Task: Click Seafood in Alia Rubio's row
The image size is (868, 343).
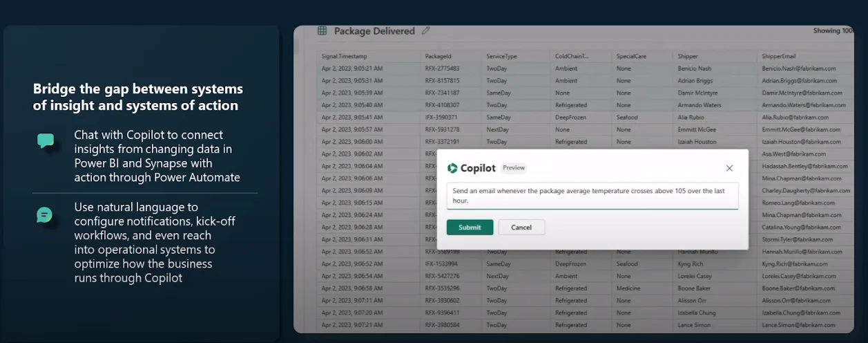Action: tap(627, 118)
